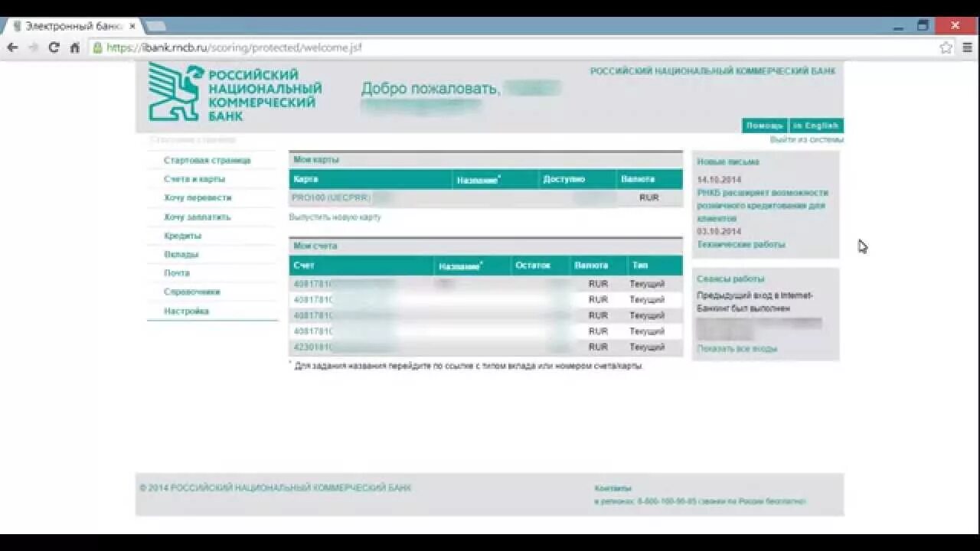
Task: Go to the browser home icon
Action: 74,47
